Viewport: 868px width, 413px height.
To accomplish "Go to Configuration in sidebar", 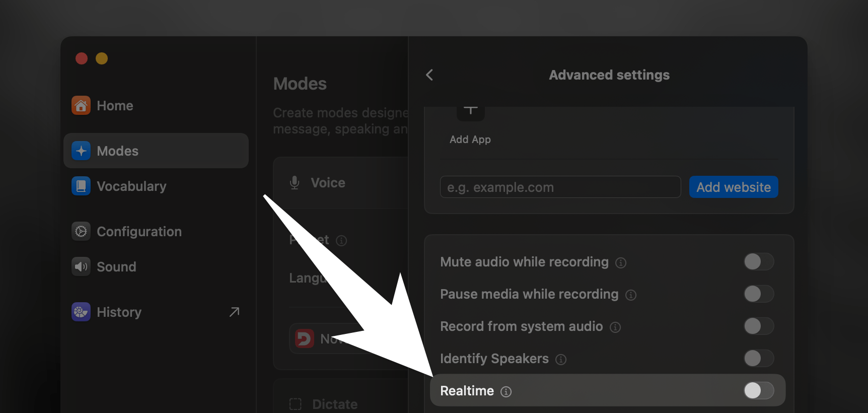I will coord(156,231).
